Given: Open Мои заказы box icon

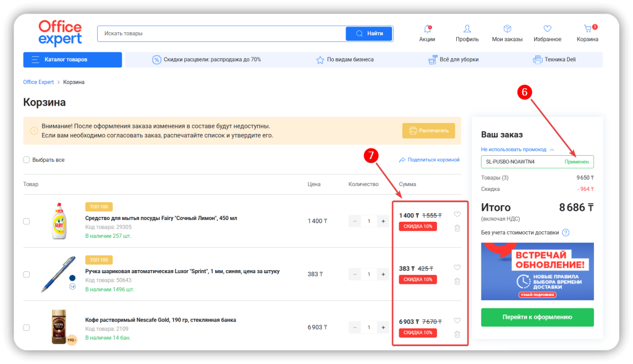Looking at the screenshot, I should 507,28.
